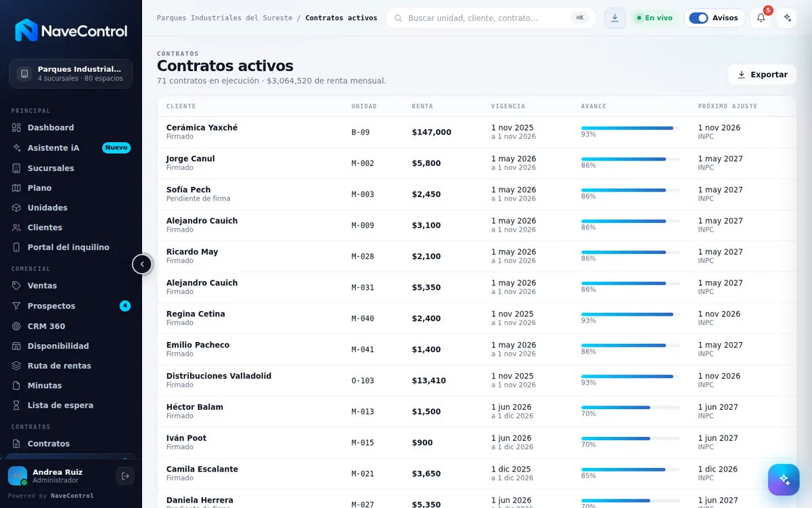Click the download icon in top bar
This screenshot has width=812, height=508.
pyautogui.click(x=614, y=18)
